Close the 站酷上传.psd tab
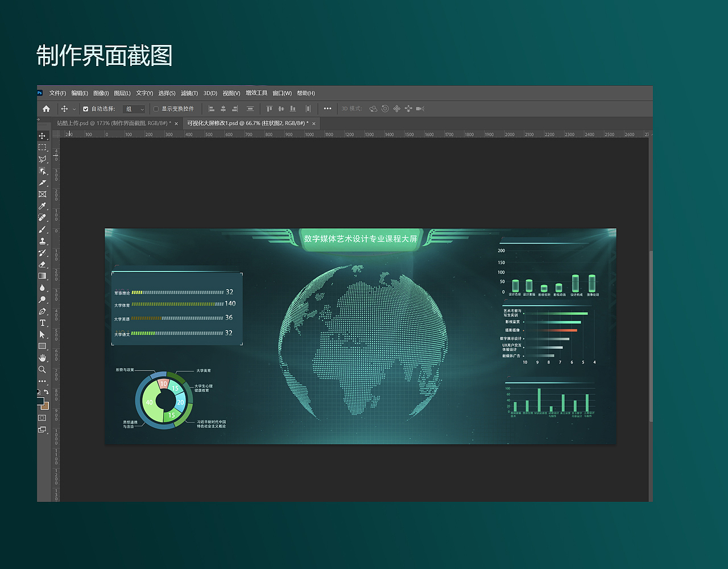 176,123
